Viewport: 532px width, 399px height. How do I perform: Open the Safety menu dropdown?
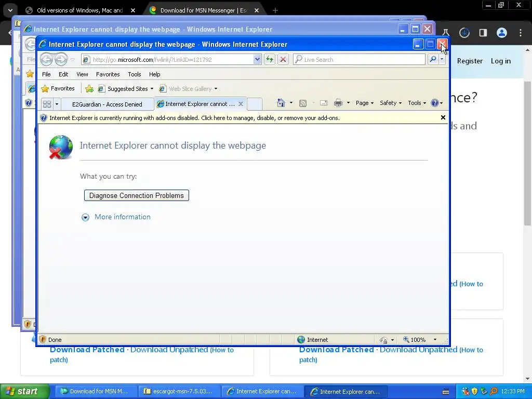(391, 103)
